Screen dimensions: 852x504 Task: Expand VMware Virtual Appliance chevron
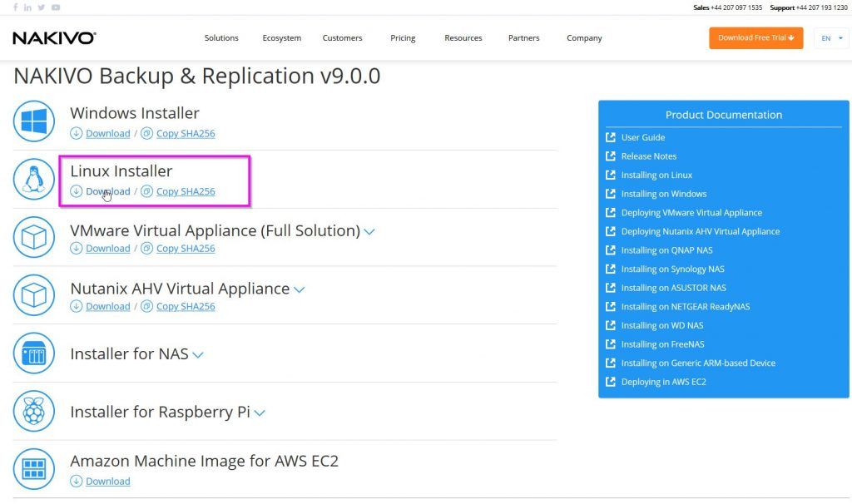pos(369,232)
